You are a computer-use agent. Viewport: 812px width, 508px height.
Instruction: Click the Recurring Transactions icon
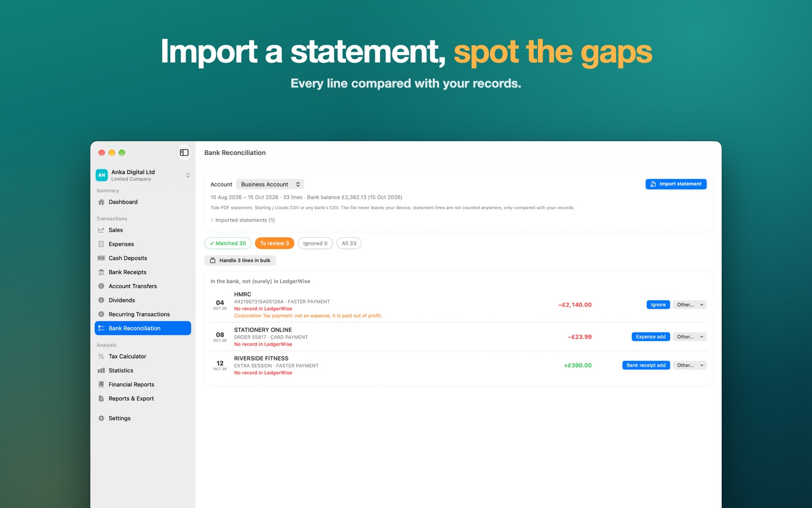click(x=101, y=314)
